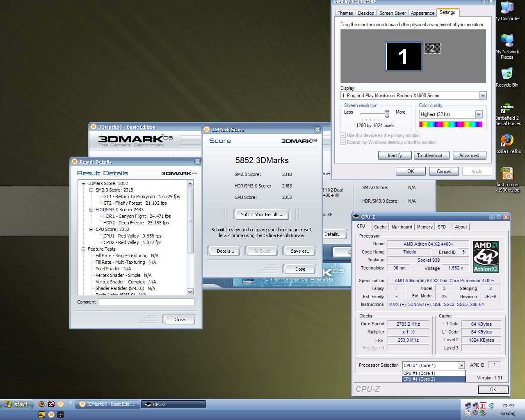Click the disconnected network tray icon
This screenshot has width=525, height=420.
(x=476, y=406)
